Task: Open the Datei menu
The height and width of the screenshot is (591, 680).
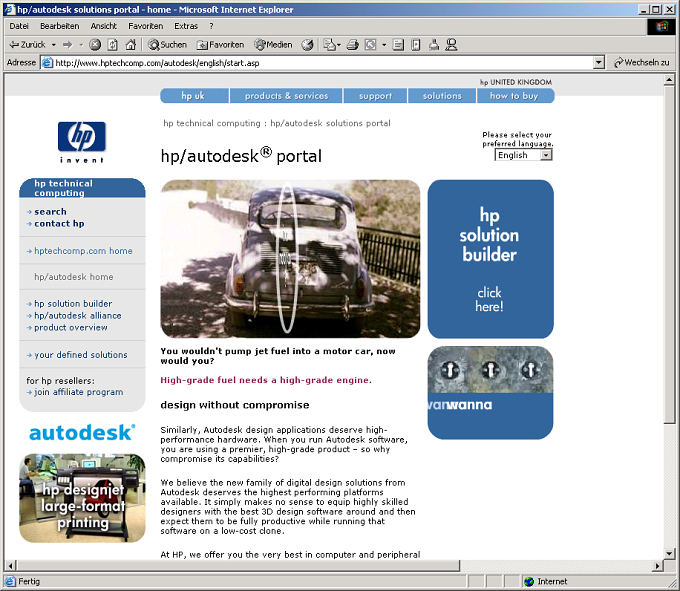Action: coord(19,26)
